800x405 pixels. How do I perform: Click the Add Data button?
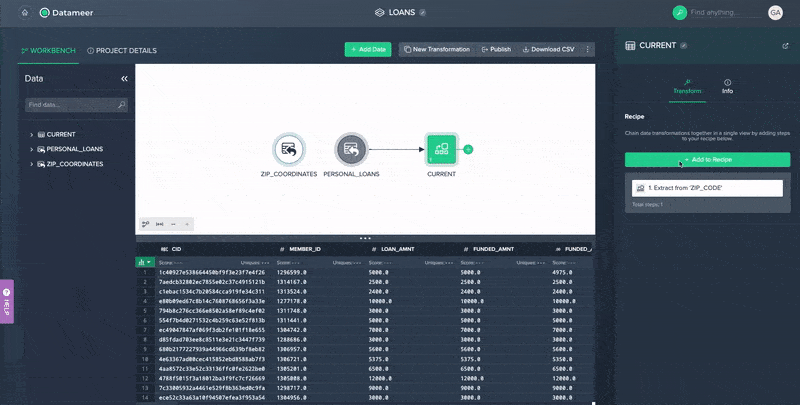[x=368, y=49]
